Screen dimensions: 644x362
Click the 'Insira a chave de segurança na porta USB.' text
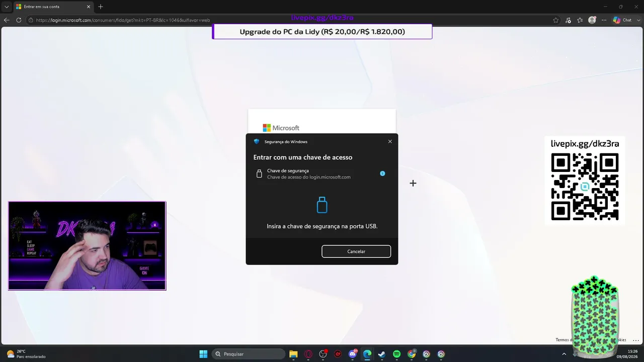click(x=322, y=226)
